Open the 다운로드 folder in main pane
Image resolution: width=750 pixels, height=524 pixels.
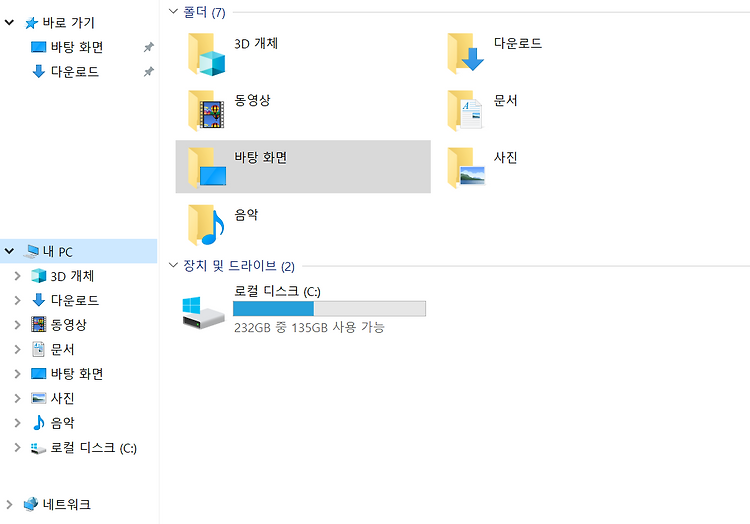click(x=466, y=53)
